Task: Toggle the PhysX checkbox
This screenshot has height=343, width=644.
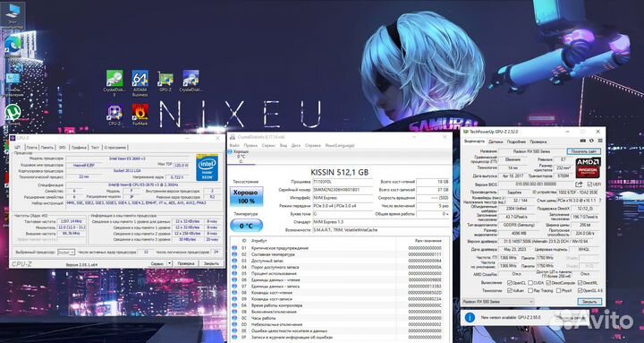Action: pos(558,291)
